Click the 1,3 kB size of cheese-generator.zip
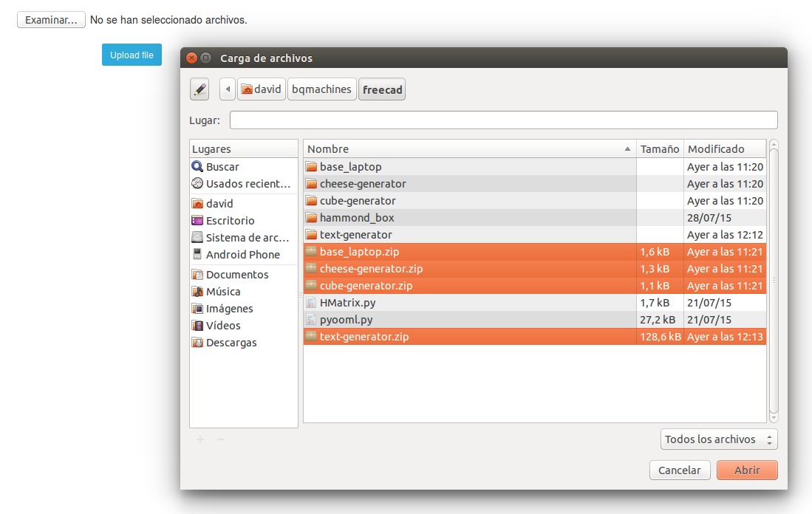Image resolution: width=812 pixels, height=514 pixels. tap(655, 269)
